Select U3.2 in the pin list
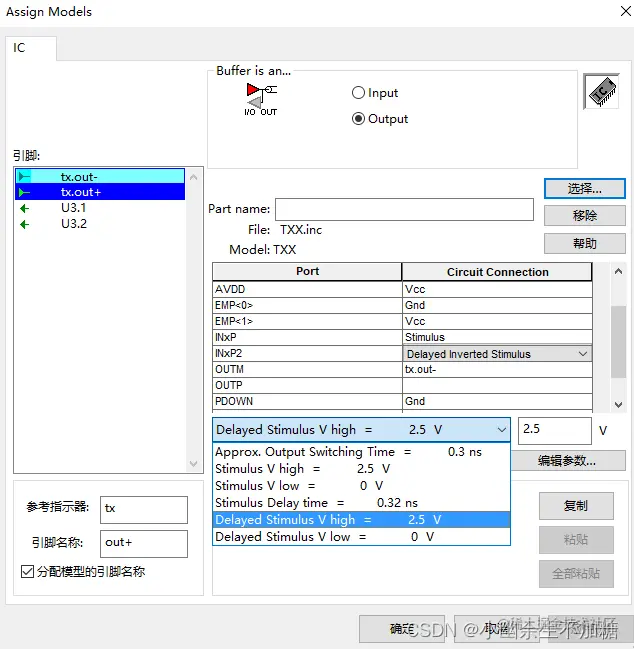Screen dimensions: 634x649 click(100, 224)
